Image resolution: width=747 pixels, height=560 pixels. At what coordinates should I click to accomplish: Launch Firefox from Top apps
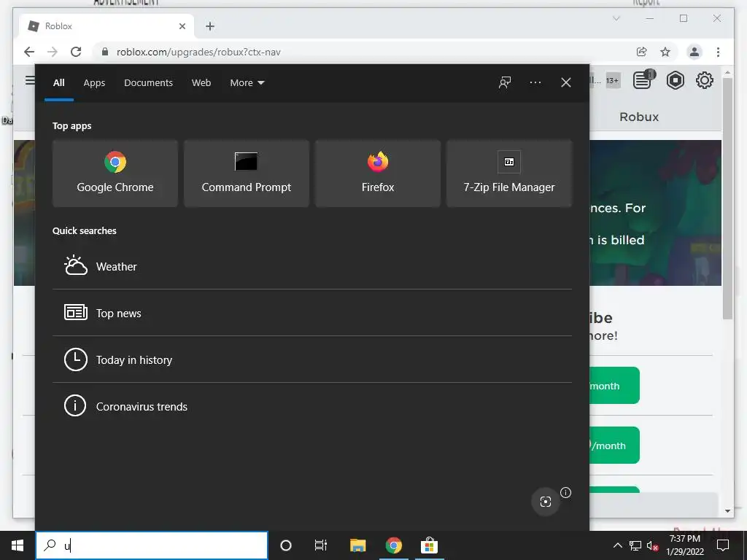point(378,174)
